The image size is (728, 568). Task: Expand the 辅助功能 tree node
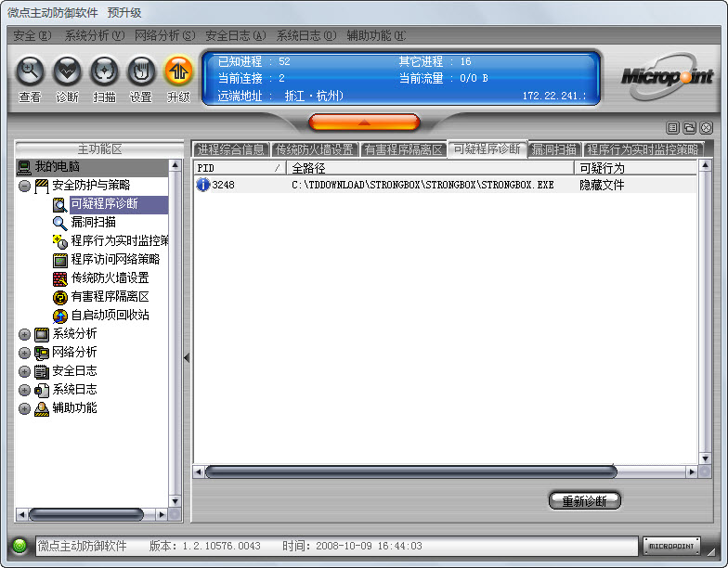pos(24,408)
